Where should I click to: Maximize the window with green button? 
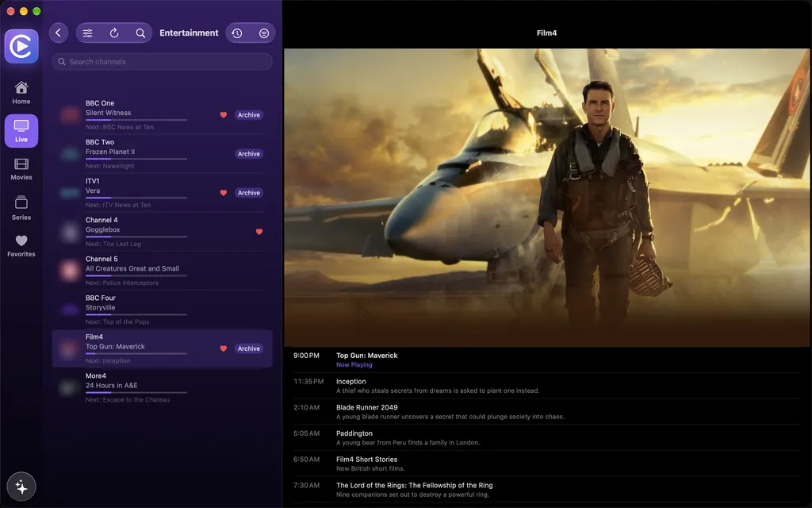click(36, 11)
